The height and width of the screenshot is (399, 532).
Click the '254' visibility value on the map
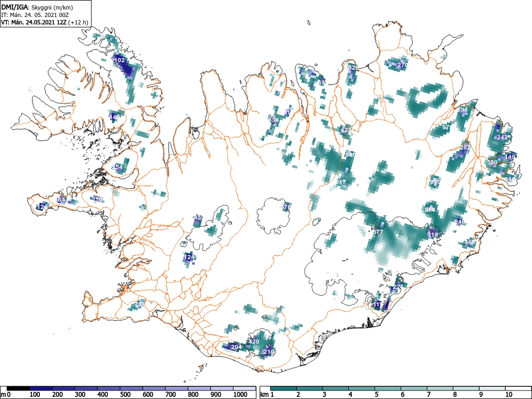118,167
